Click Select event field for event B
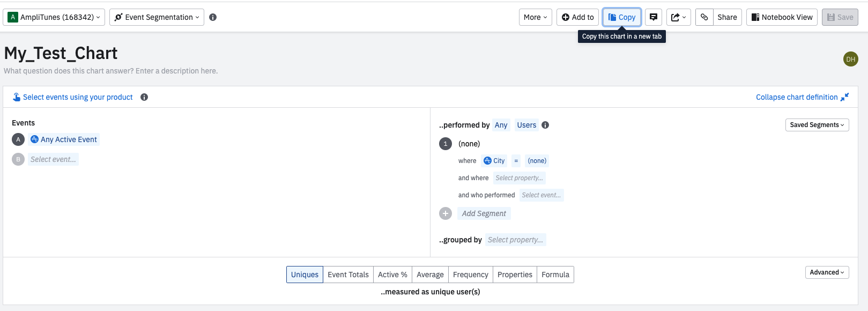This screenshot has height=311, width=868. click(53, 159)
